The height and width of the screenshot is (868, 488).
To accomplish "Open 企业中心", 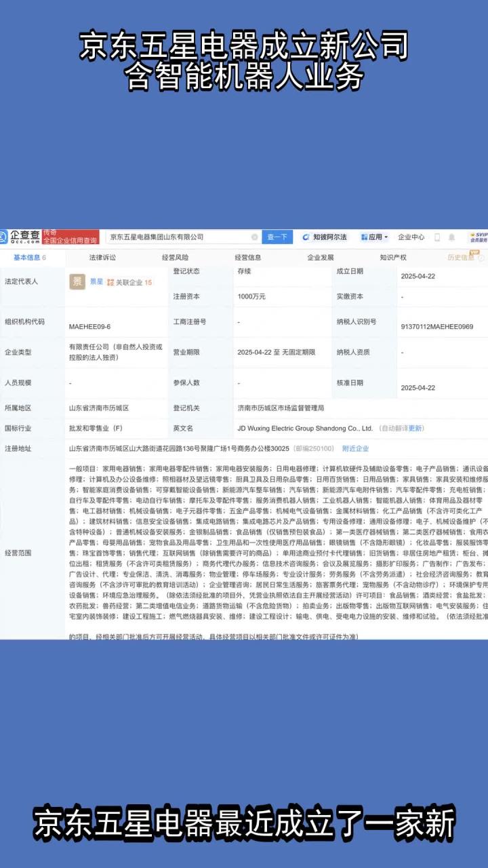I will [411, 237].
